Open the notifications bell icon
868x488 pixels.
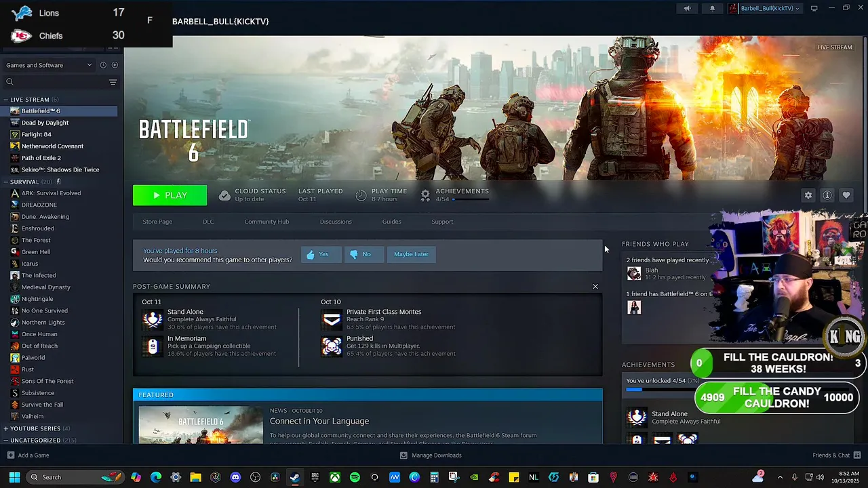pos(712,8)
